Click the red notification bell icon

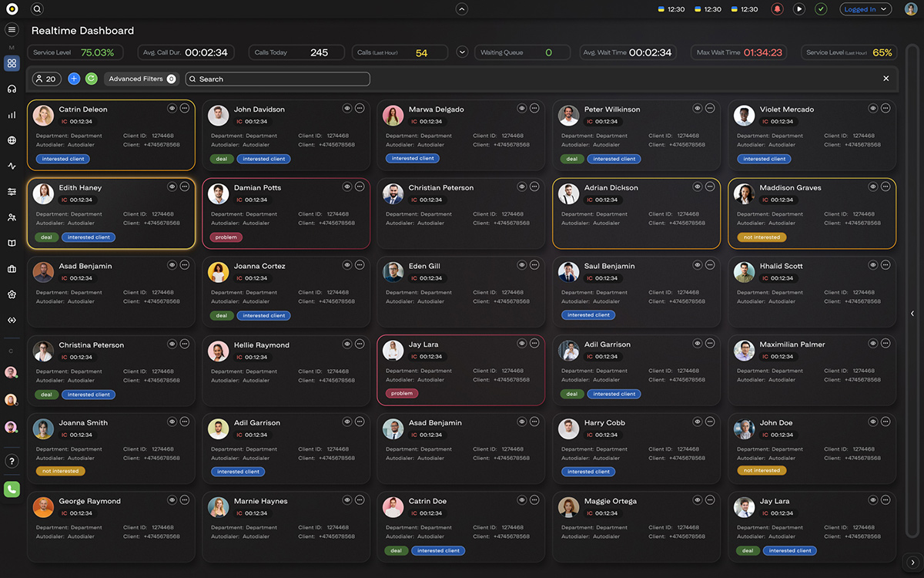(x=778, y=9)
